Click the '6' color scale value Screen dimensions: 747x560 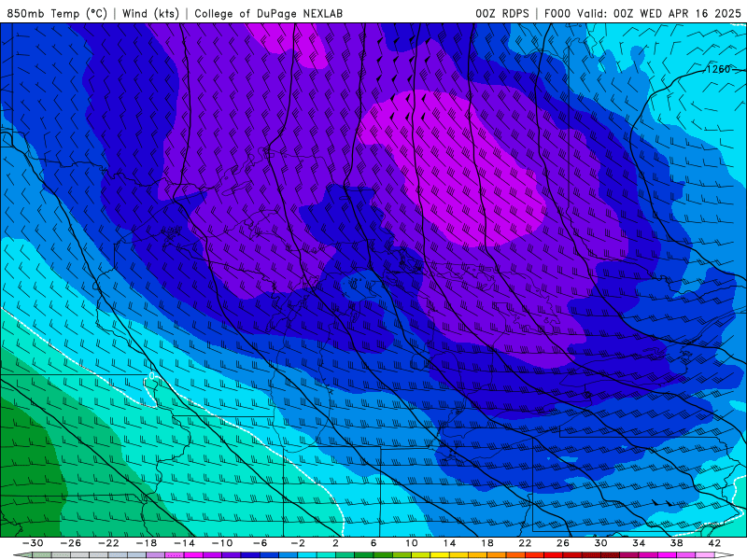pos(373,543)
